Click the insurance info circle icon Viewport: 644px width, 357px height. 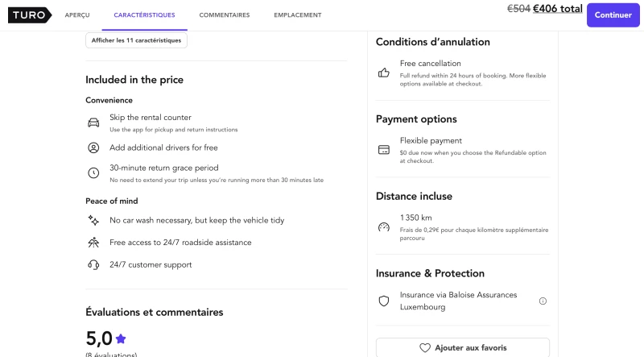point(543,301)
